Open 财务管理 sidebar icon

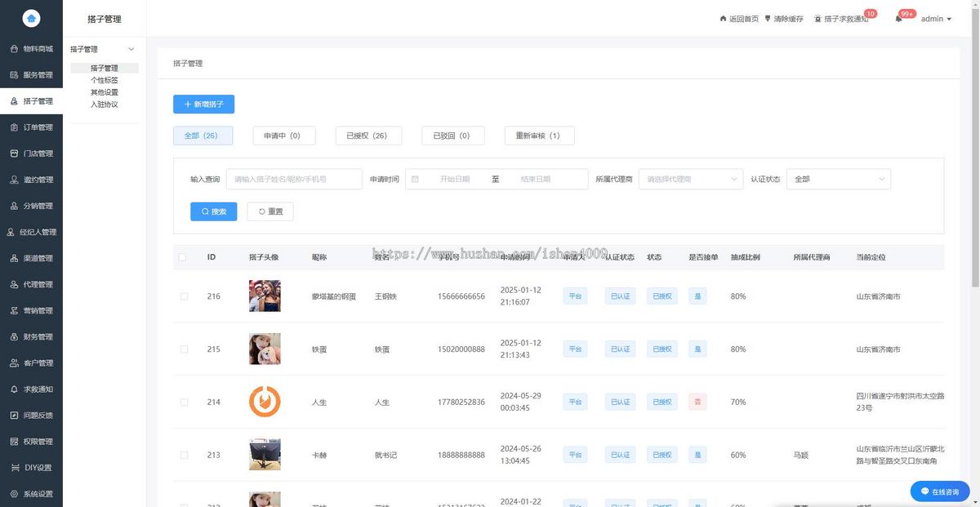15,336
